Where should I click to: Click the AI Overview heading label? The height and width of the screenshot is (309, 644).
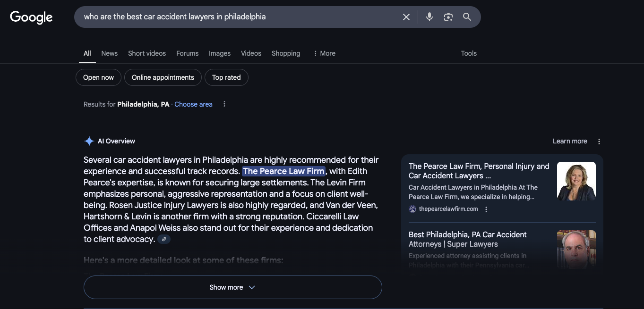pyautogui.click(x=116, y=141)
